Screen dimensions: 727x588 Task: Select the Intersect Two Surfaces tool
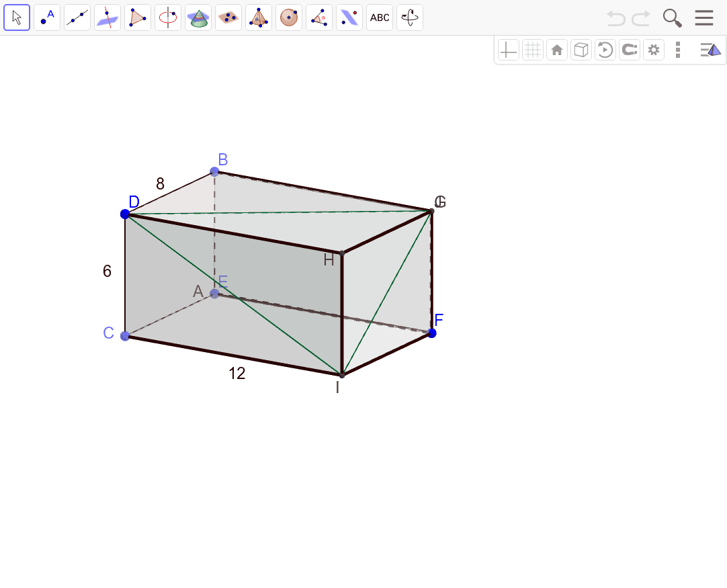tap(198, 17)
